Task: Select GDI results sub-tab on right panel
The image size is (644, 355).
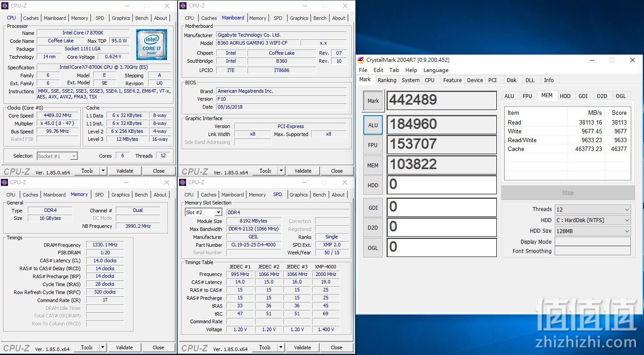Action: (583, 96)
